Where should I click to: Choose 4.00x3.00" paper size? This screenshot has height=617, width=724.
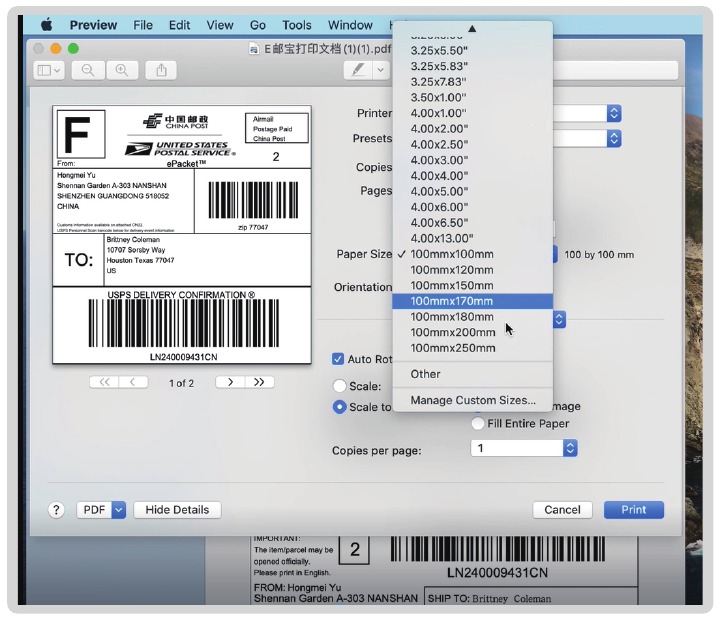click(472, 160)
